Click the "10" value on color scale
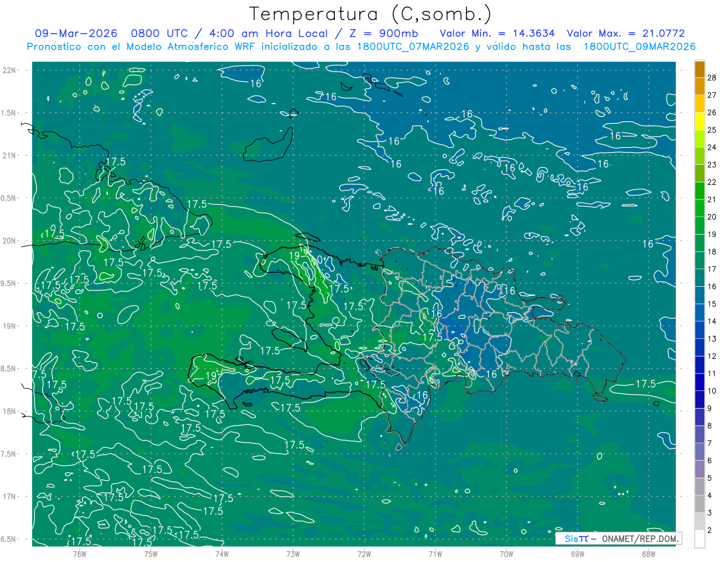Viewport: 728px width, 562px height. (x=712, y=391)
